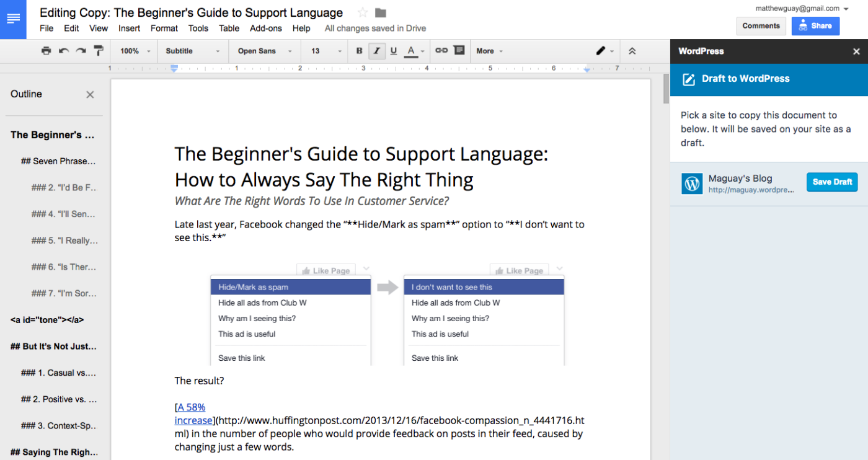Image resolution: width=868 pixels, height=460 pixels.
Task: Go to '### 3. Context-Sp…' outline entry
Action: coord(59,426)
